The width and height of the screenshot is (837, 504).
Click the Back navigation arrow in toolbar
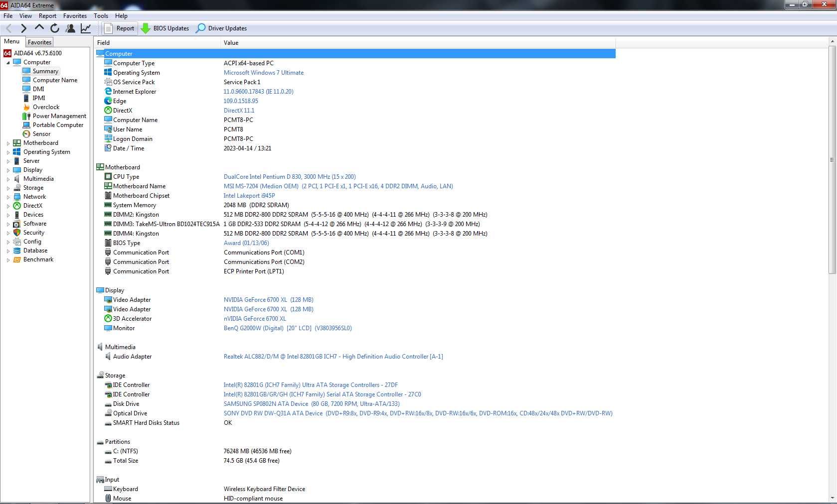click(x=9, y=28)
